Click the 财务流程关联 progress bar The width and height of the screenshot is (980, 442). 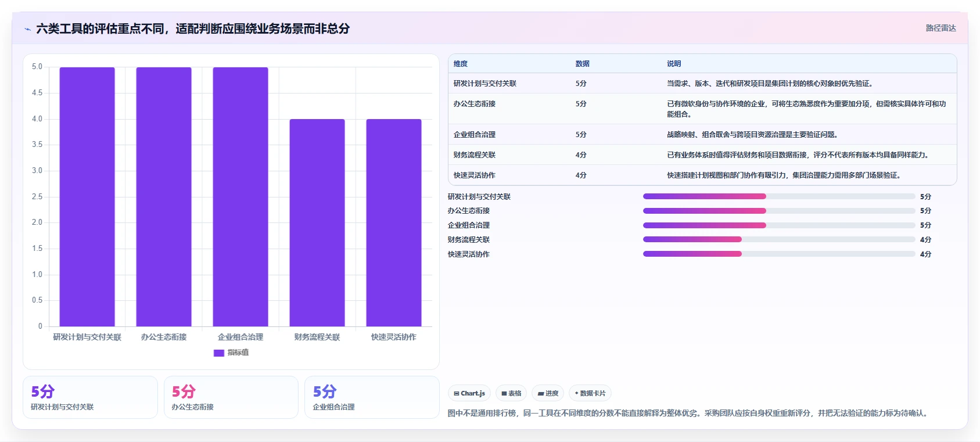coord(779,239)
